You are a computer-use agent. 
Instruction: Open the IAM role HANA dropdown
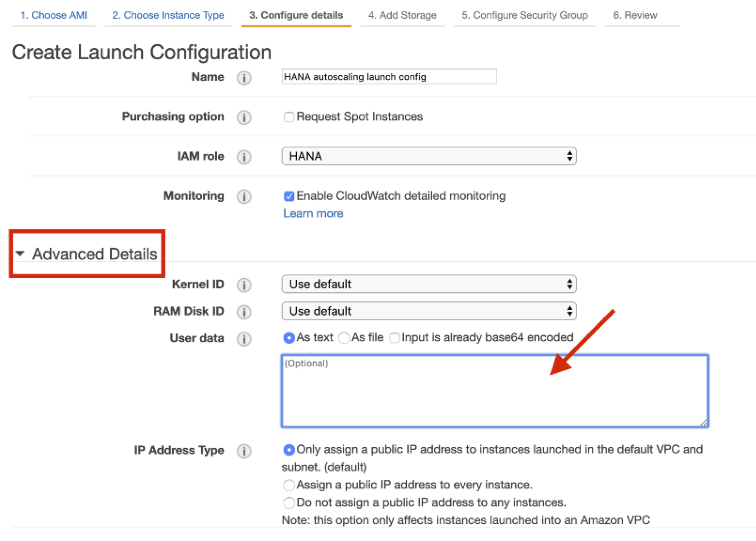(x=429, y=156)
